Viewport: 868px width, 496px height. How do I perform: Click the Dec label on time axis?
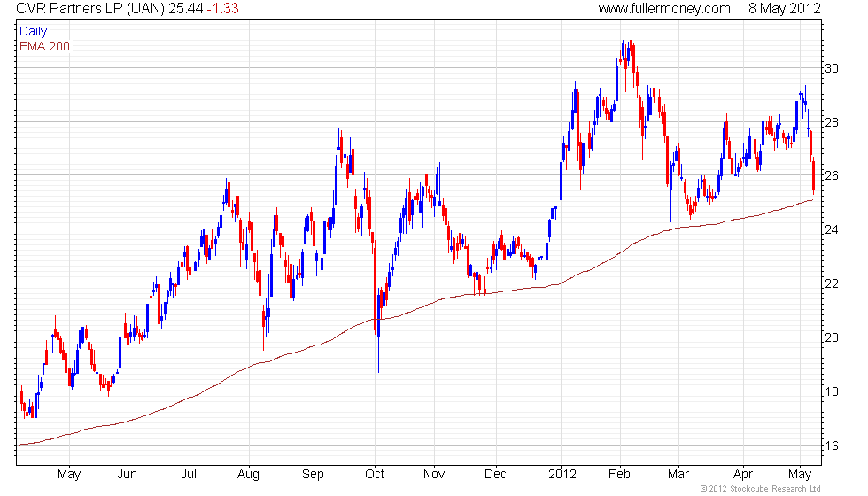pyautogui.click(x=495, y=475)
